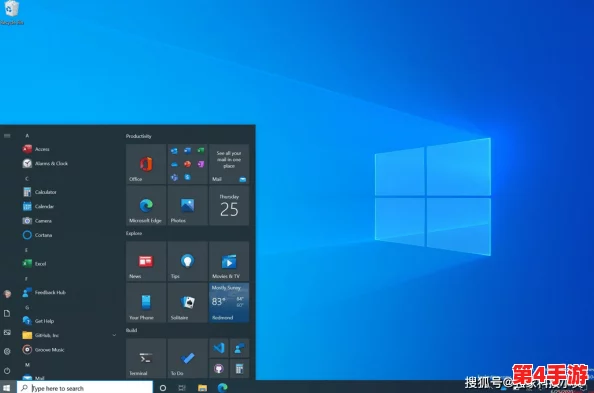Viewport: 594px width, 393px height.
Task: Jump using the letter C header
Action: (x=27, y=178)
